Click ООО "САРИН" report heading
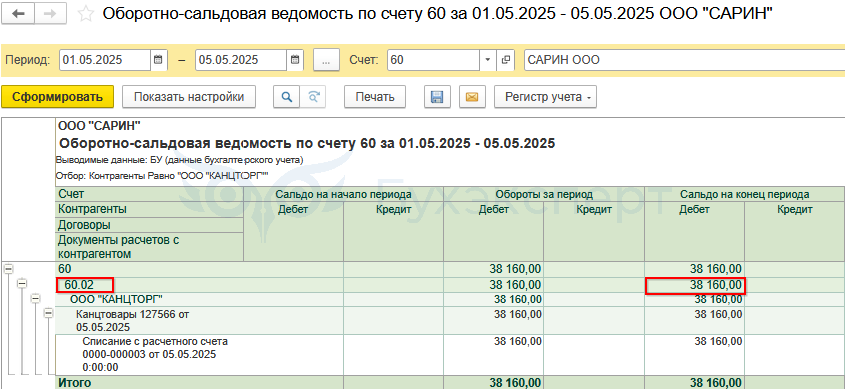Image resolution: width=845 pixels, height=389 pixels. click(99, 127)
